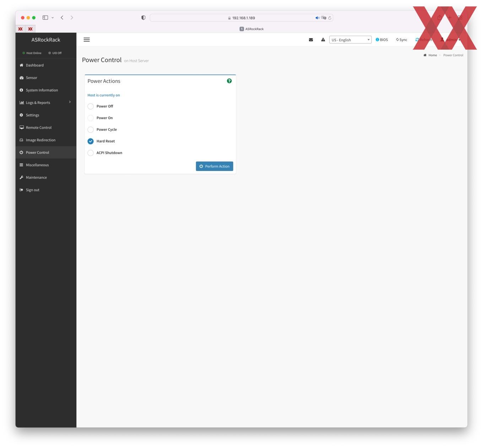Click the Power Control power icon

tap(21, 152)
